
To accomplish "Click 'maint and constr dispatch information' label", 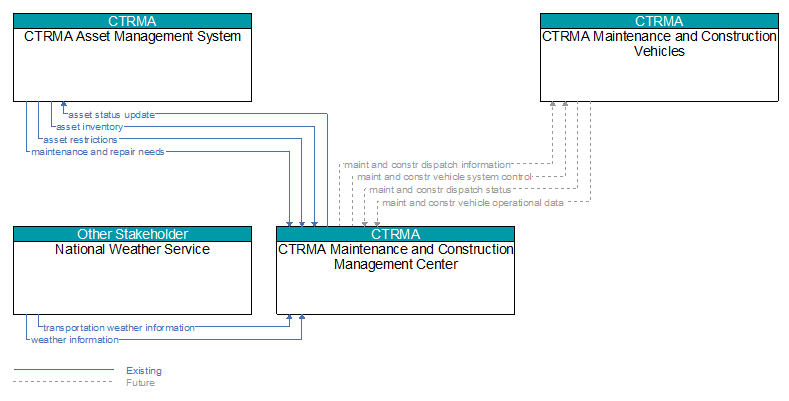I will (x=427, y=165).
